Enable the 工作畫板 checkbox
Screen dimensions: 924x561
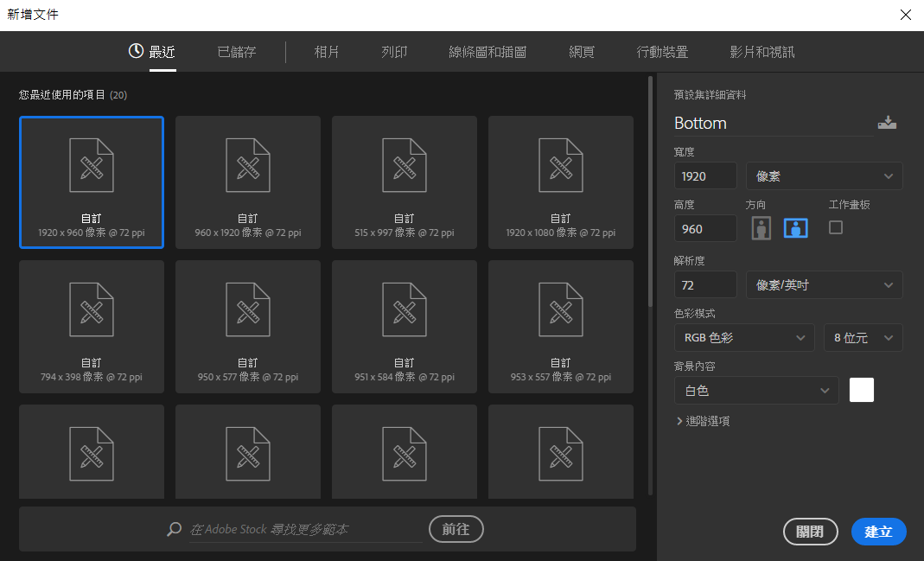pyautogui.click(x=836, y=227)
